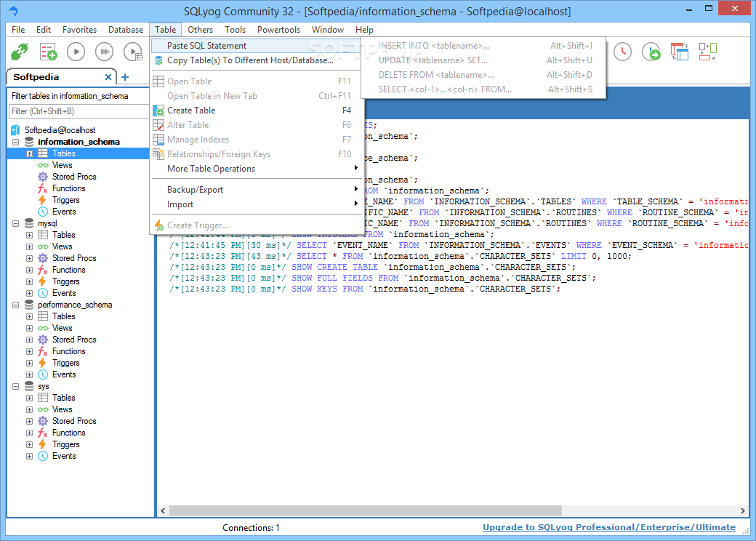The height and width of the screenshot is (541, 756).
Task: Add a new connection tab with plus
Action: pyautogui.click(x=125, y=77)
